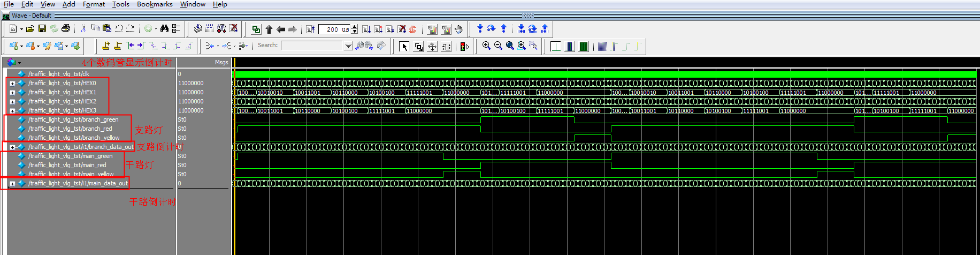The height and width of the screenshot is (255, 980).
Task: Click Find Next Transition icon
Action: [x=141, y=46]
